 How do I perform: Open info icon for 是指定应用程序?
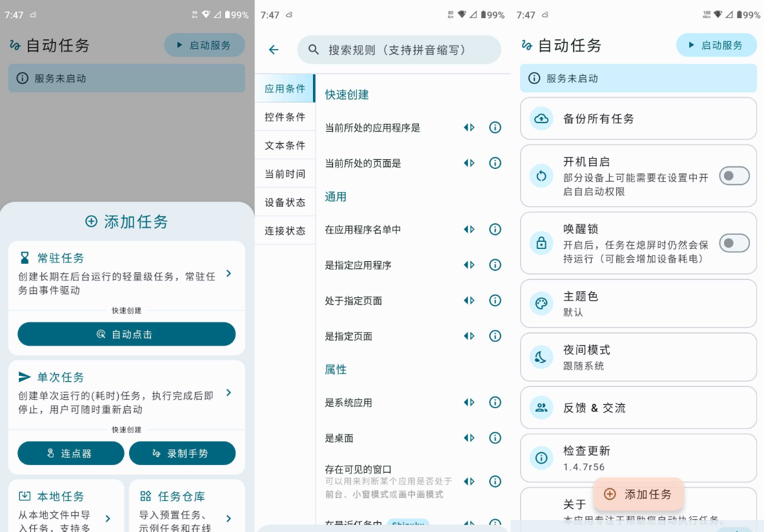pyautogui.click(x=495, y=265)
